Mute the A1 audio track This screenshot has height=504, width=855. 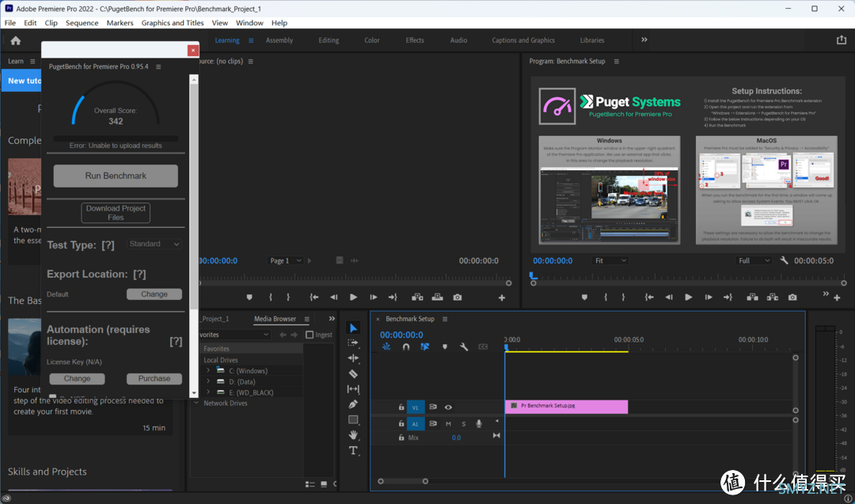pos(448,424)
